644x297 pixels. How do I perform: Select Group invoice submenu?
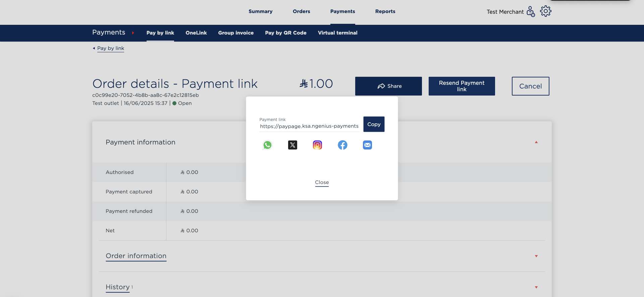pos(236,33)
